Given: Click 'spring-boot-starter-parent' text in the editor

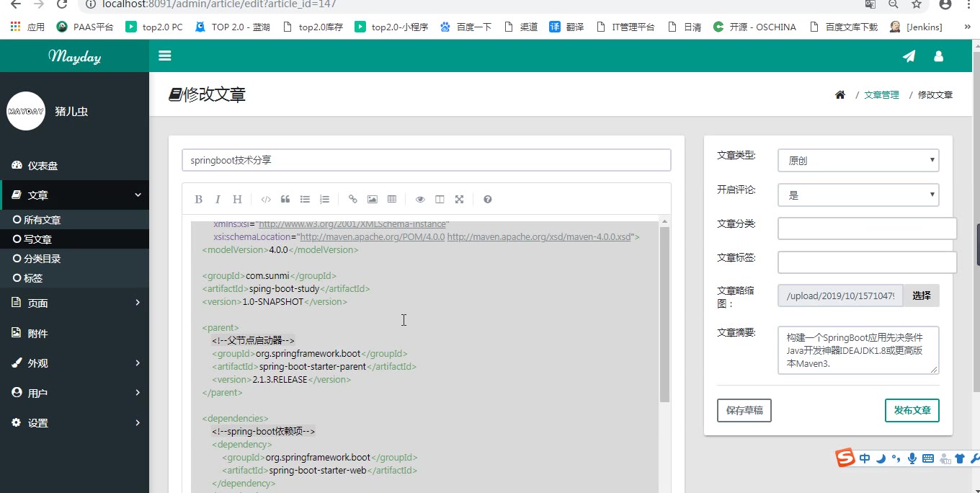Looking at the screenshot, I should pyautogui.click(x=313, y=366).
